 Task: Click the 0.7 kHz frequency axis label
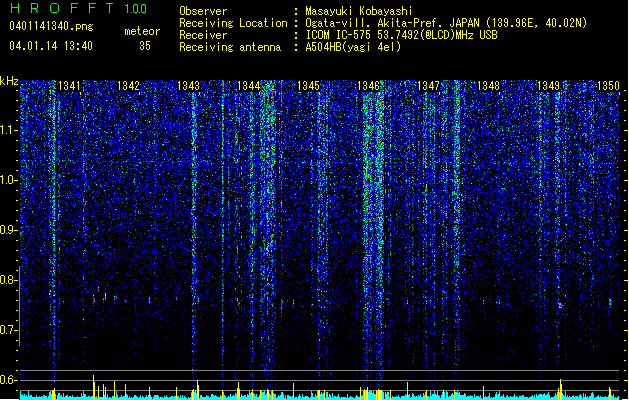(8, 330)
